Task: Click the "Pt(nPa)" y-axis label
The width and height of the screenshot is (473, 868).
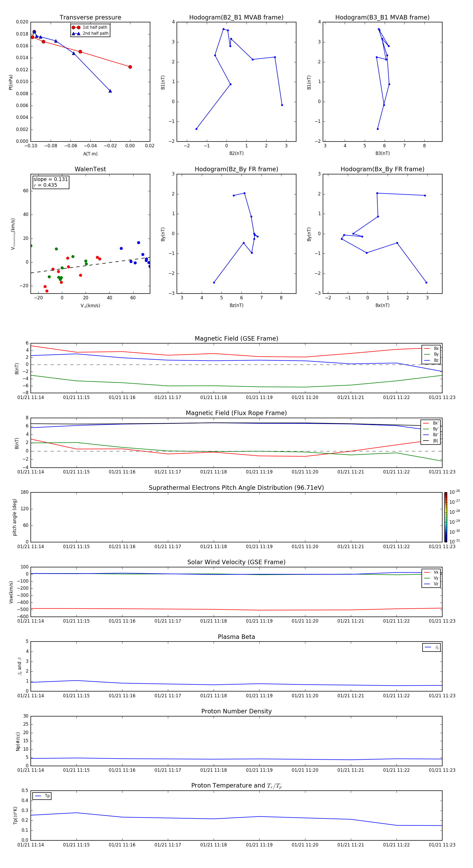Action: 11,82
